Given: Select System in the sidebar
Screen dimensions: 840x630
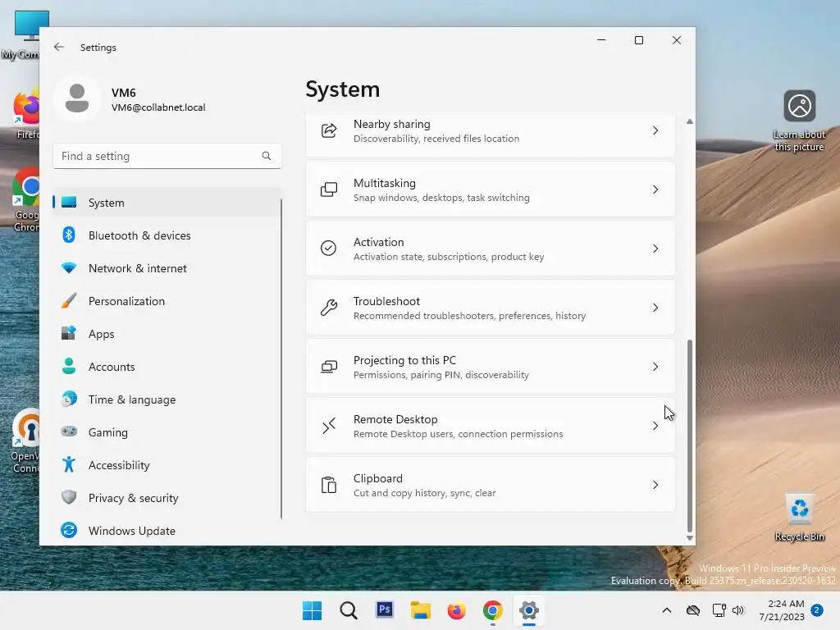Looking at the screenshot, I should coord(167,203).
